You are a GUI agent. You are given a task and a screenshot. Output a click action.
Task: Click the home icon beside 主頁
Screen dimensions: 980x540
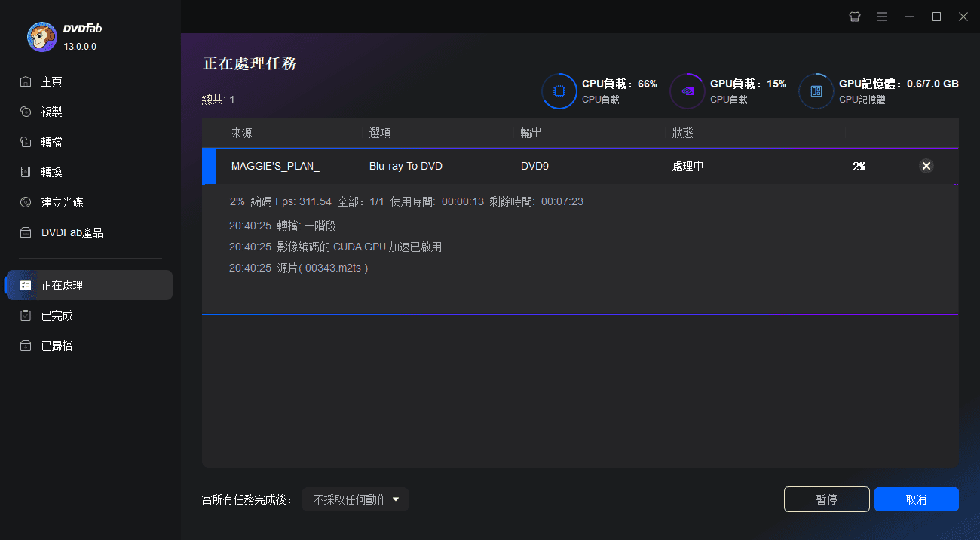click(x=26, y=81)
